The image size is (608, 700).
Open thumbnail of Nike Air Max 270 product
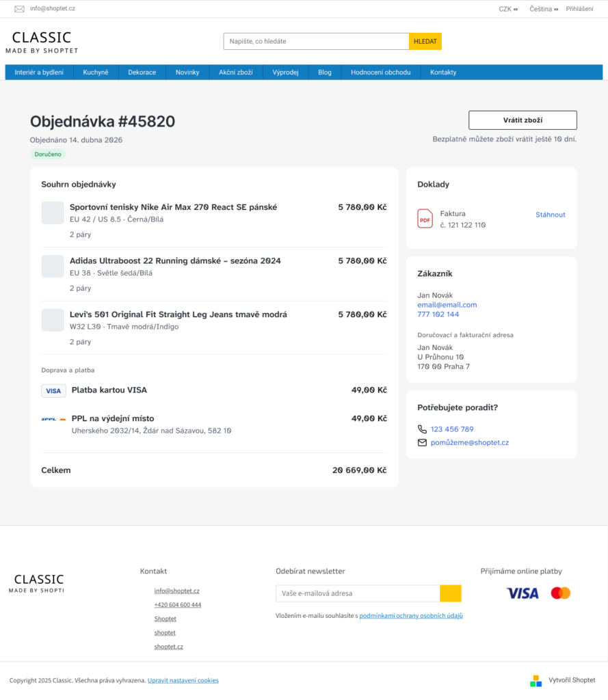53,213
